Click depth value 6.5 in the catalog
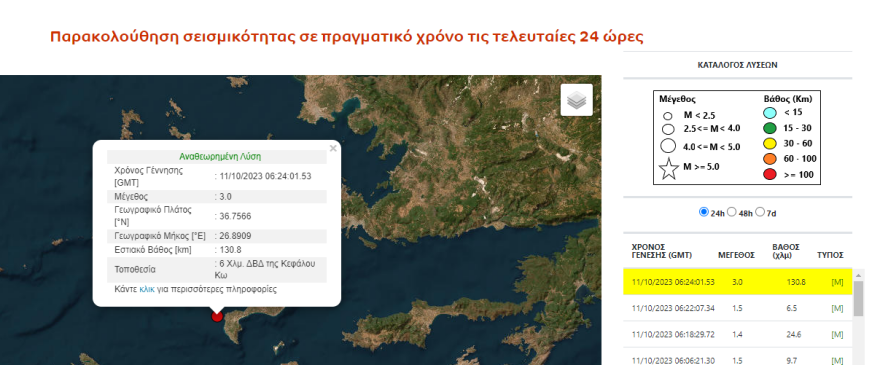Viewport: 880px width, 365px height. tap(791, 308)
